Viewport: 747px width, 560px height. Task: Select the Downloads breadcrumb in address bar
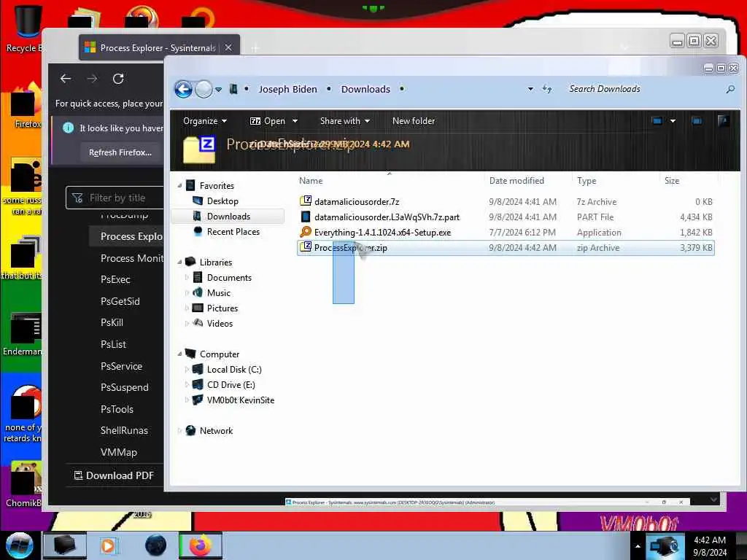pos(365,89)
